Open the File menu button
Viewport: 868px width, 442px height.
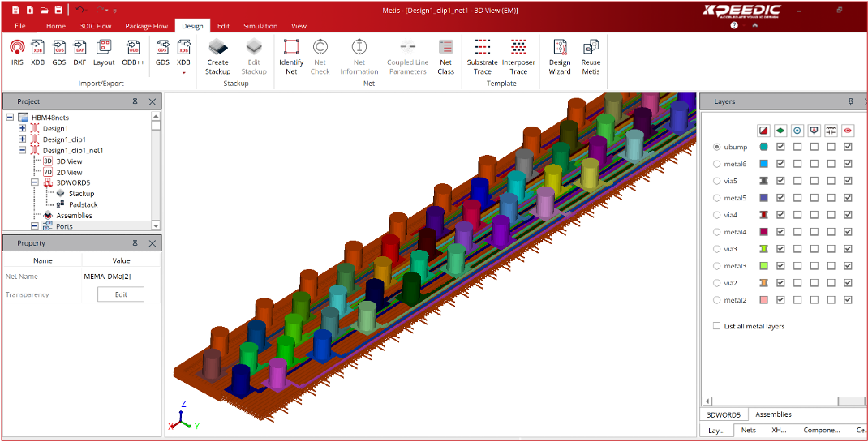pos(20,26)
